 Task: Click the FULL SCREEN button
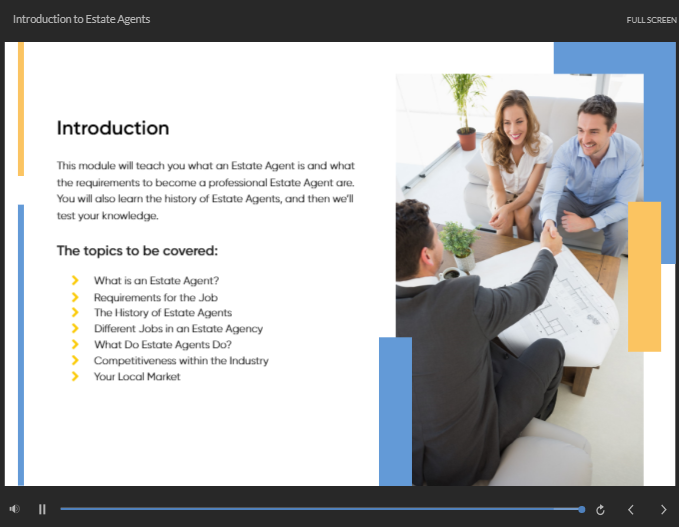pyautogui.click(x=651, y=20)
